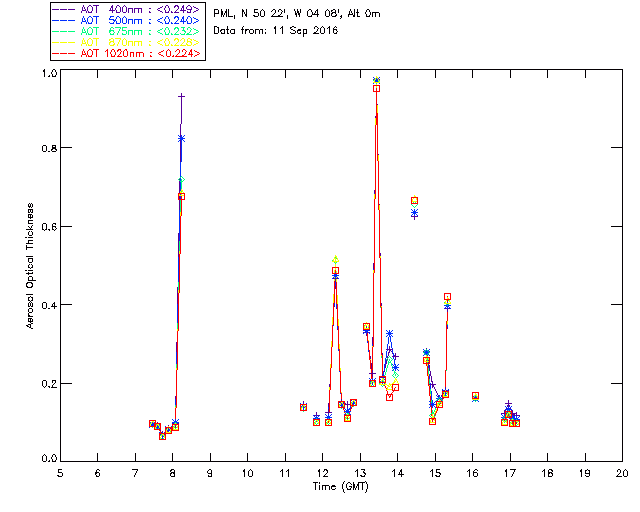
Task: Click the red square near 0.49 at 12.3h
Action: click(335, 271)
